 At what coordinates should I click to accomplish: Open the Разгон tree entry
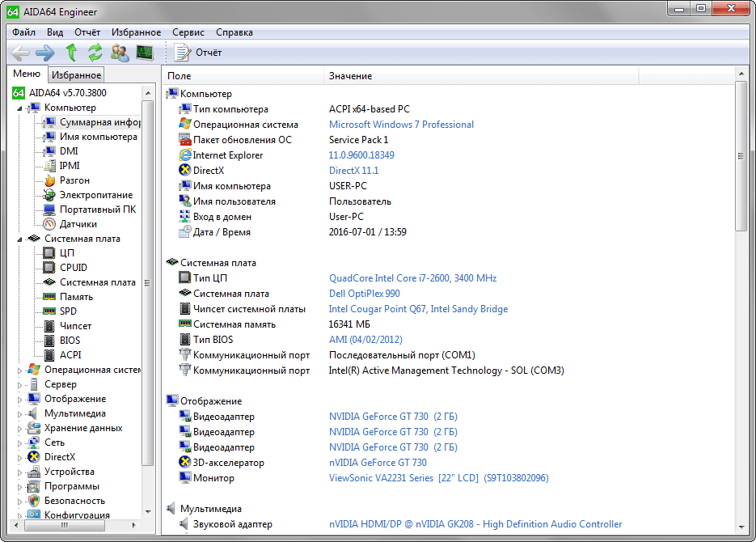[x=74, y=180]
